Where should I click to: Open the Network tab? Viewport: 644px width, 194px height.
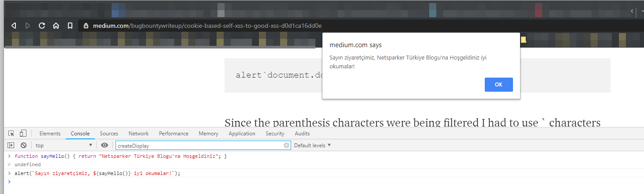[x=139, y=134]
